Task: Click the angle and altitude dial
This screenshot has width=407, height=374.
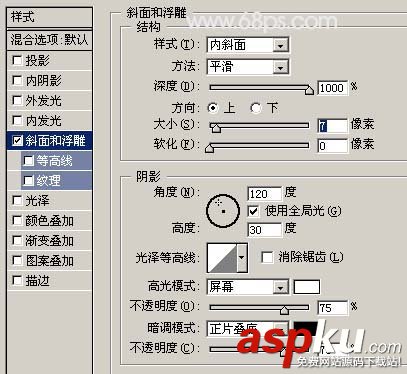Action: (x=223, y=211)
